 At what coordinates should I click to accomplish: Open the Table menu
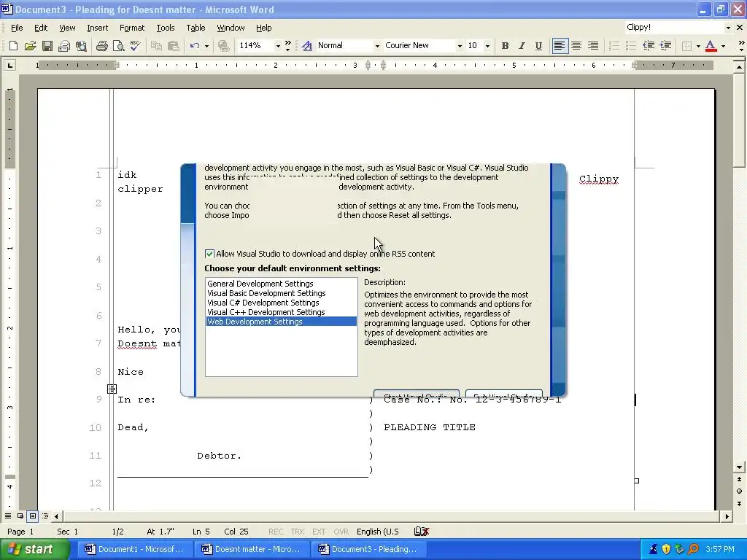pyautogui.click(x=196, y=28)
